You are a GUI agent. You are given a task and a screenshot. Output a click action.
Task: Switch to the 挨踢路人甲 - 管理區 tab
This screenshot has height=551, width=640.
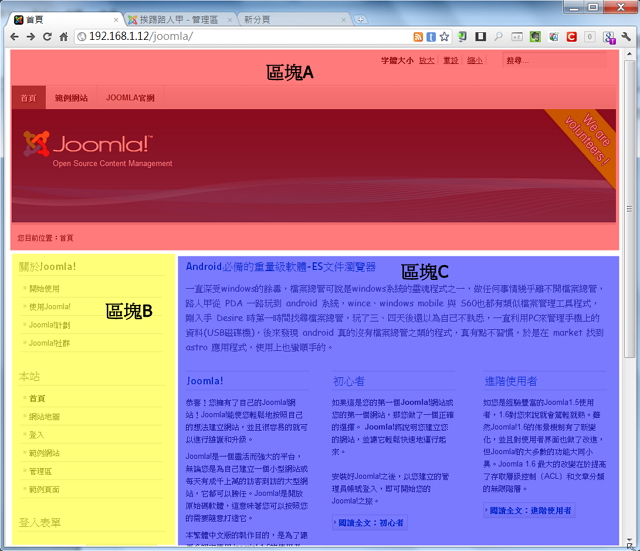[179, 20]
